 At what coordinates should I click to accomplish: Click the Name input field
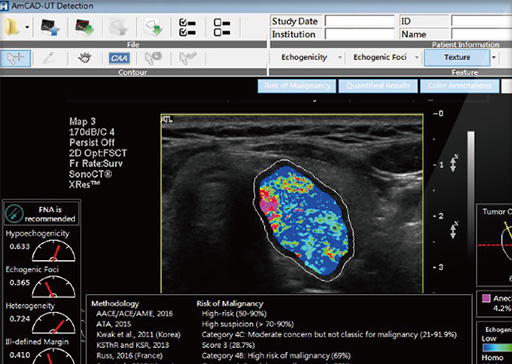(x=482, y=34)
